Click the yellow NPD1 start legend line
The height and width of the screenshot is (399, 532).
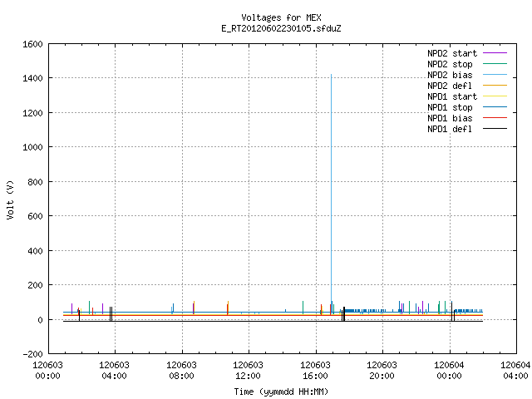click(495, 96)
